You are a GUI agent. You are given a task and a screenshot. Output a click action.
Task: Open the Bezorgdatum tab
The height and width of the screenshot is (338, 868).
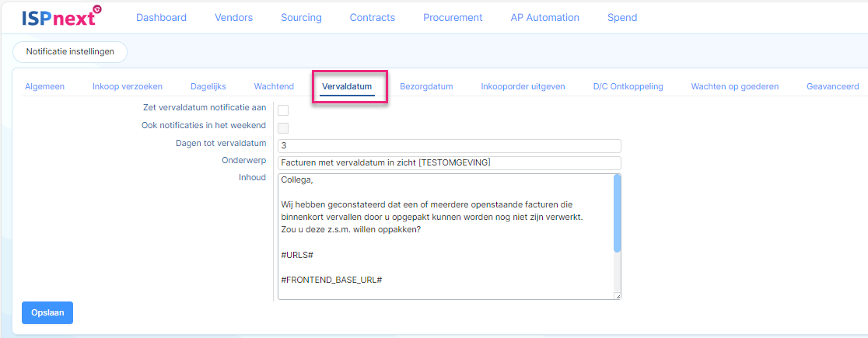coord(426,86)
